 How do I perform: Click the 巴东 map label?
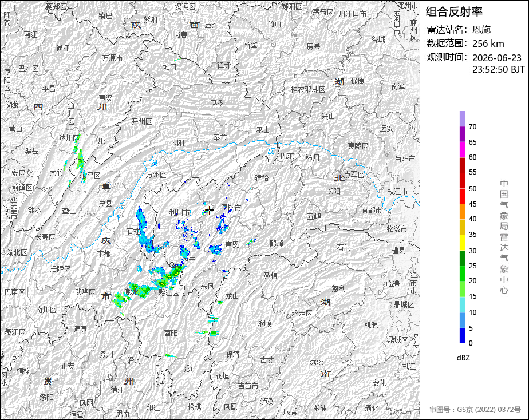(x=287, y=156)
